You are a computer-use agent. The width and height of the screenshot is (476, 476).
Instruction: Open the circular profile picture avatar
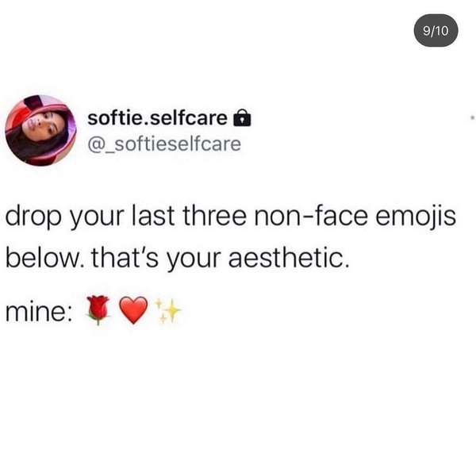click(40, 131)
